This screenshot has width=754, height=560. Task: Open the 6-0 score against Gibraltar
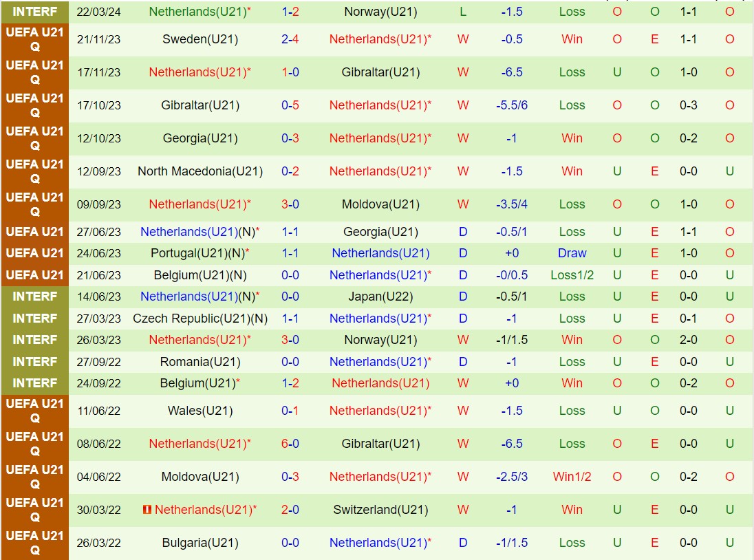290,444
